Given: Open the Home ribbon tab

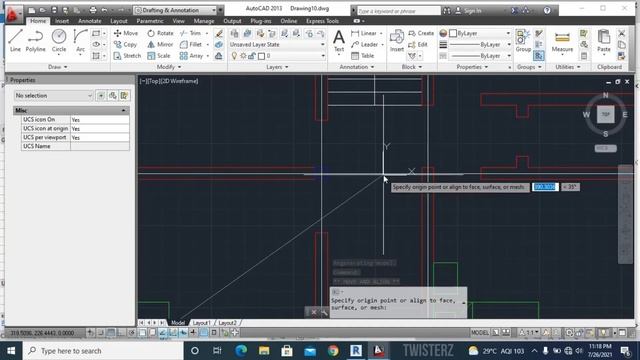Looking at the screenshot, I should click(38, 21).
